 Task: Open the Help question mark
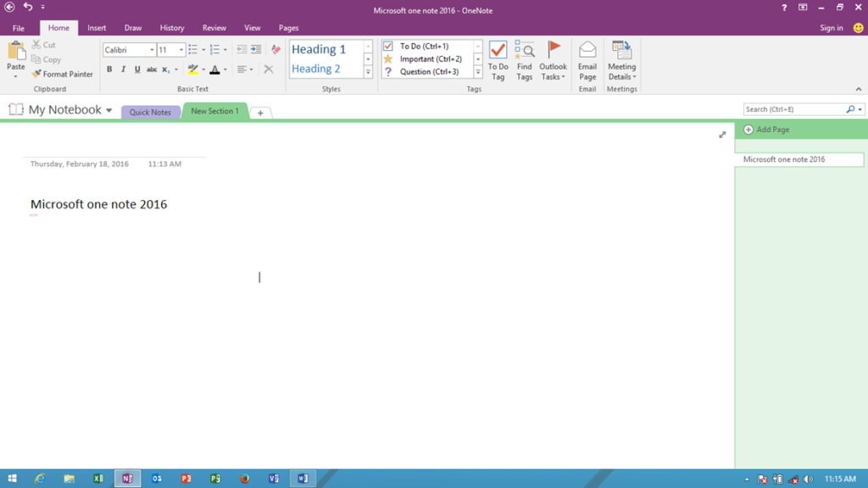(x=784, y=8)
